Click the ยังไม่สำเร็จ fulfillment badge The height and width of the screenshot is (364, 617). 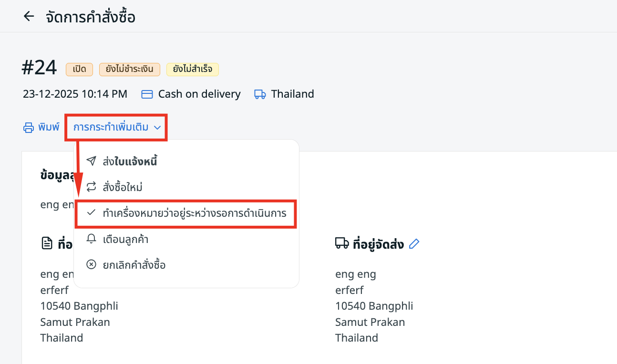point(193,69)
